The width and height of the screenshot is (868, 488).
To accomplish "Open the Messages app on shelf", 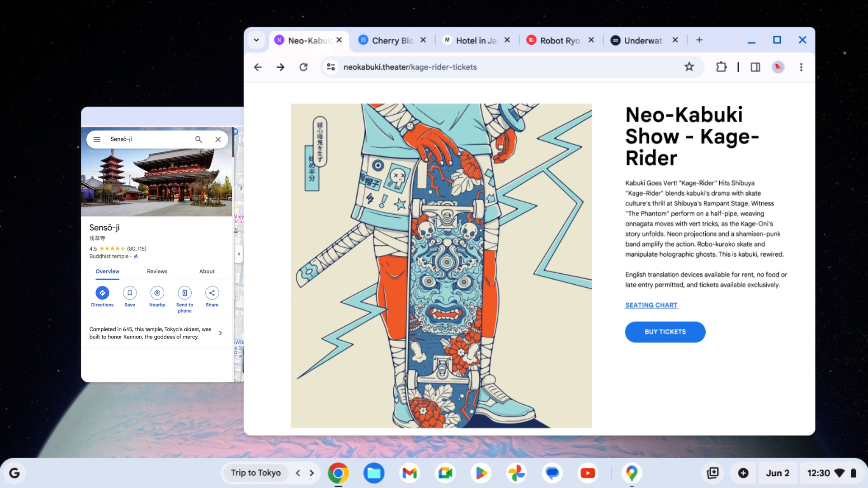I will (x=552, y=473).
